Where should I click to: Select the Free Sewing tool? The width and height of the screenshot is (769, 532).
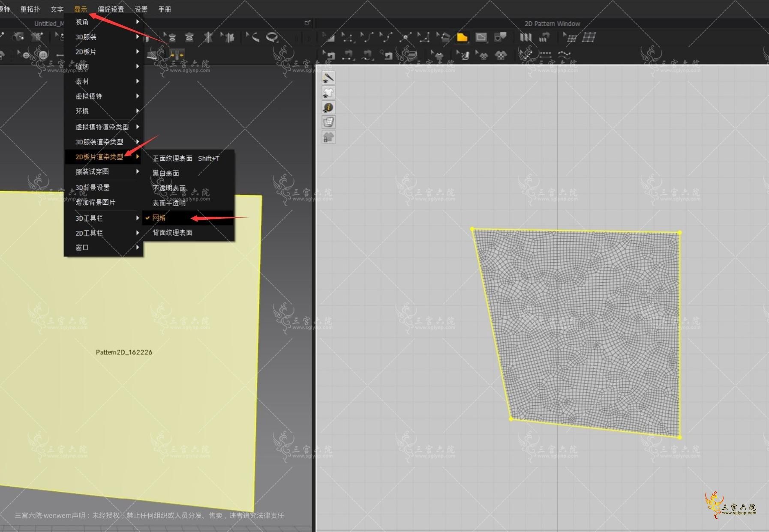367,55
